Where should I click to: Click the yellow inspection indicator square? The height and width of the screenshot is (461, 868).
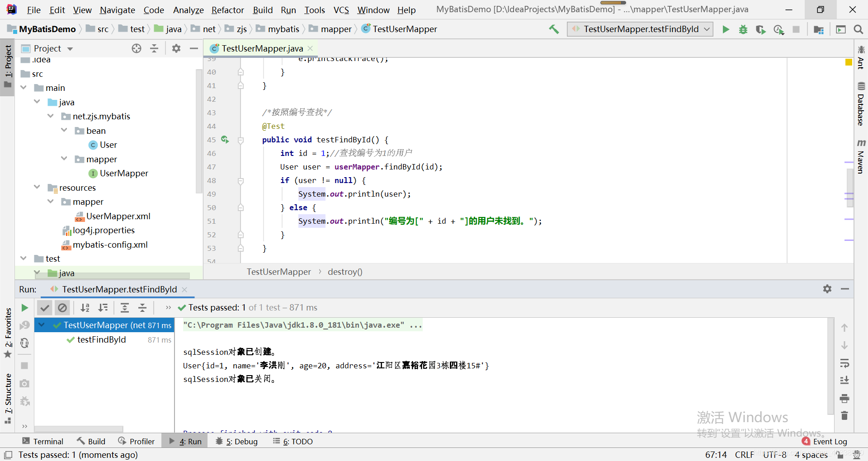click(x=849, y=62)
